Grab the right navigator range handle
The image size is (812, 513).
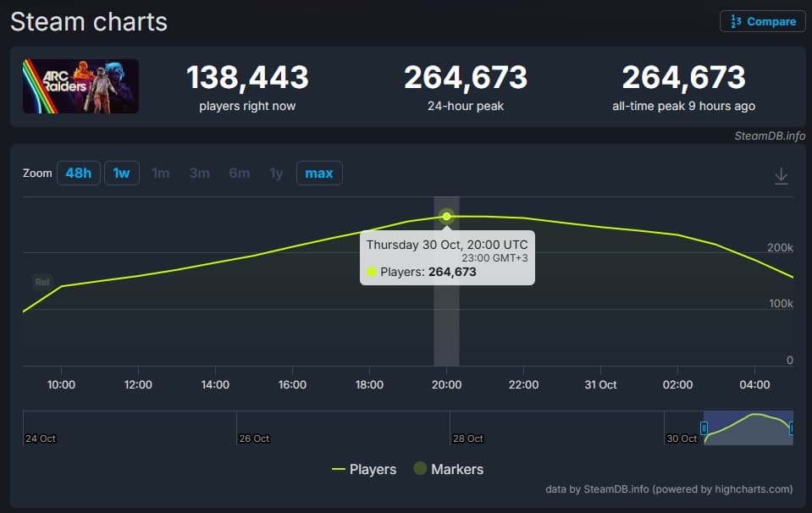pos(792,428)
